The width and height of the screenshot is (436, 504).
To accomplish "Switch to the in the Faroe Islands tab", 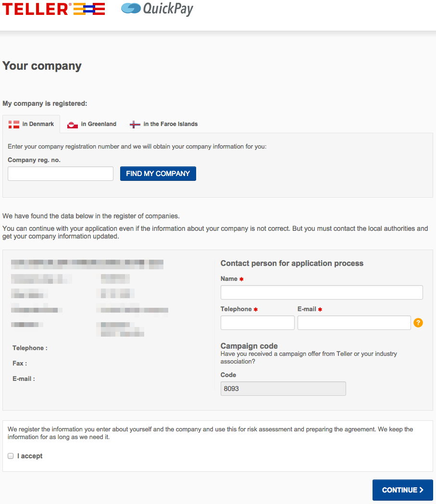I will [x=163, y=124].
